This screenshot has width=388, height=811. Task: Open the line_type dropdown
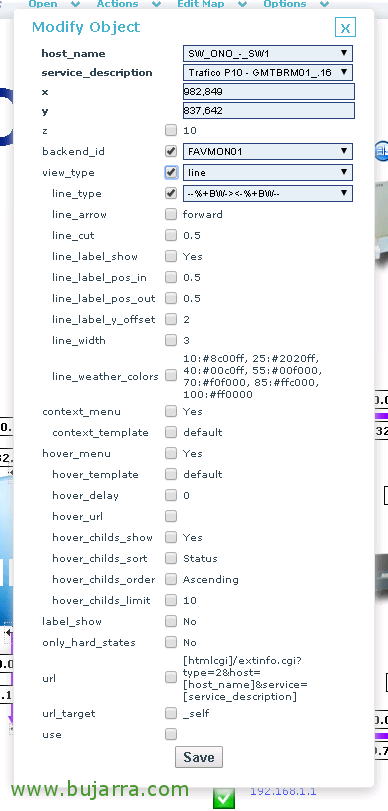coord(268,193)
